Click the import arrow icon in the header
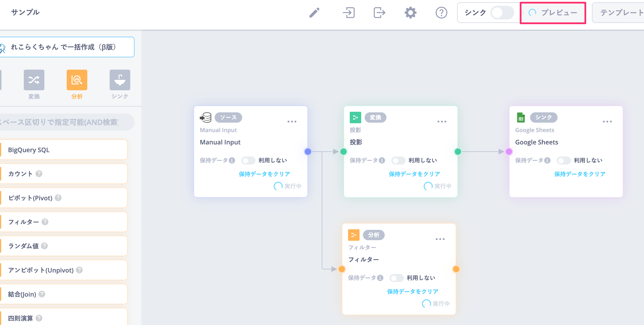The height and width of the screenshot is (325, 644). (x=349, y=13)
